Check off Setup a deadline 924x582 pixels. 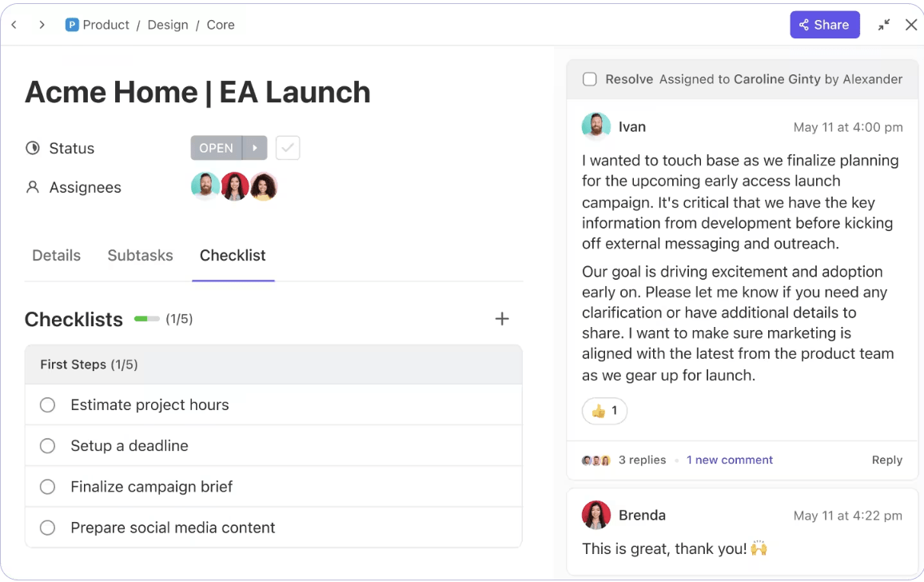pos(47,446)
